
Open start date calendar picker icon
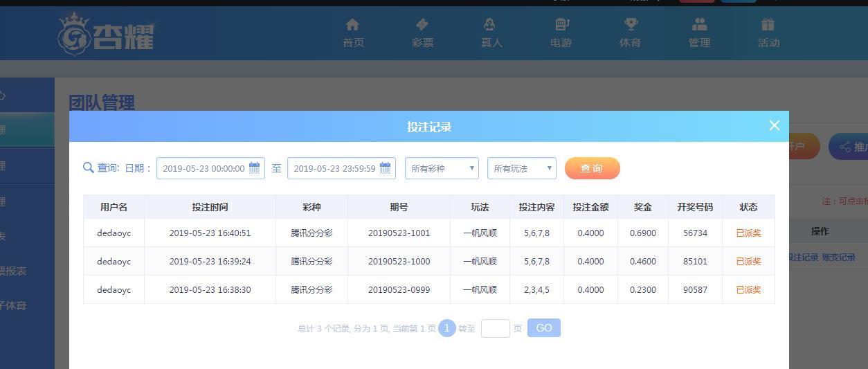click(254, 168)
